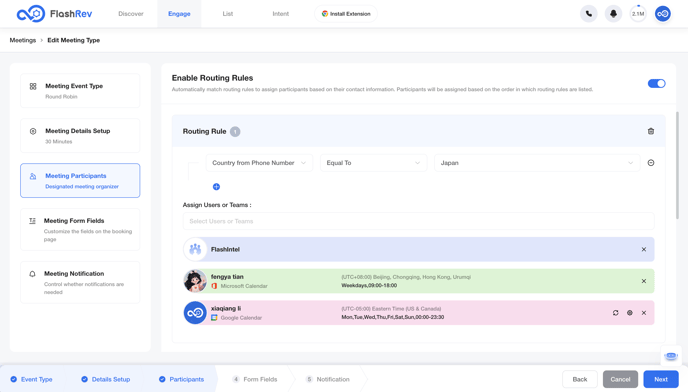This screenshot has height=392, width=688.
Task: Toggle Enable Routing Rules switch
Action: point(656,83)
